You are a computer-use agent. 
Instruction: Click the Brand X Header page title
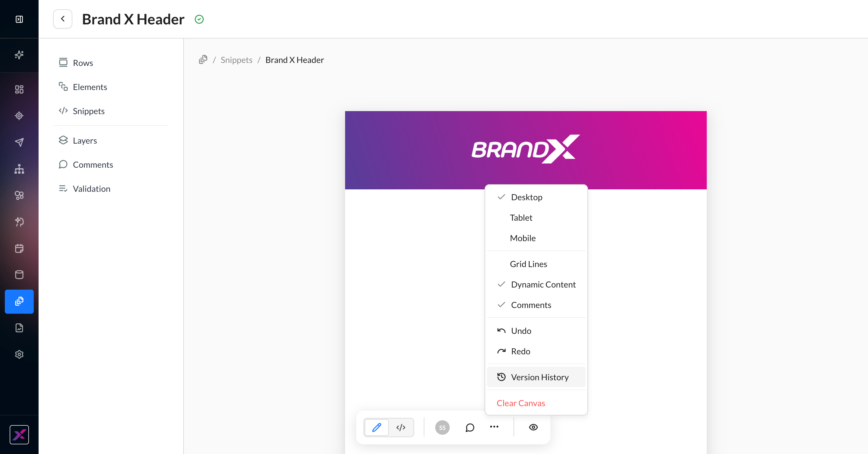(x=133, y=19)
